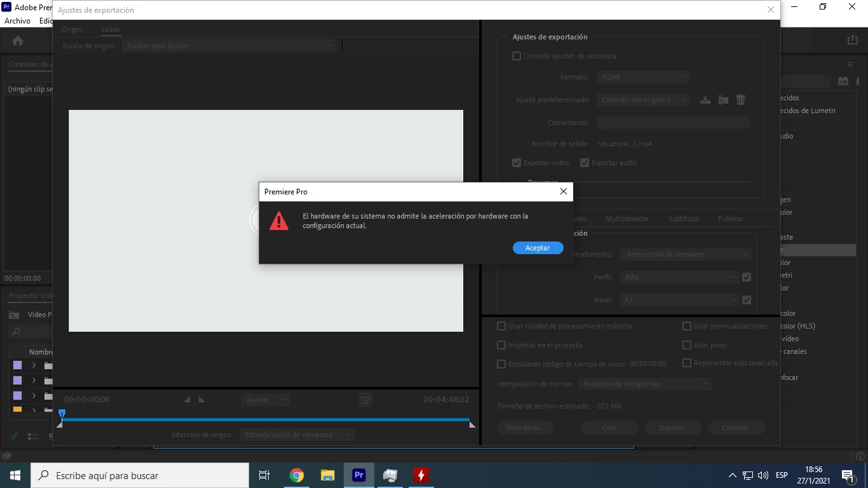
Task: Click the aspect ratio correction icon
Action: [365, 400]
